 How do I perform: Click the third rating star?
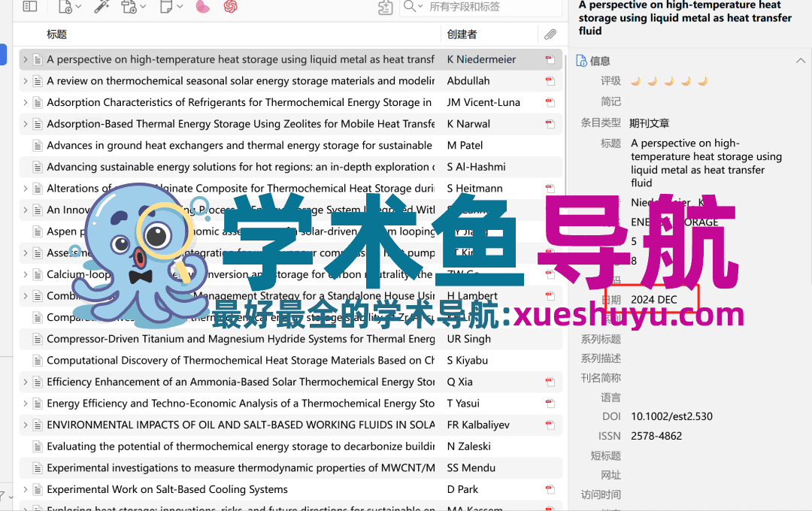click(x=669, y=80)
